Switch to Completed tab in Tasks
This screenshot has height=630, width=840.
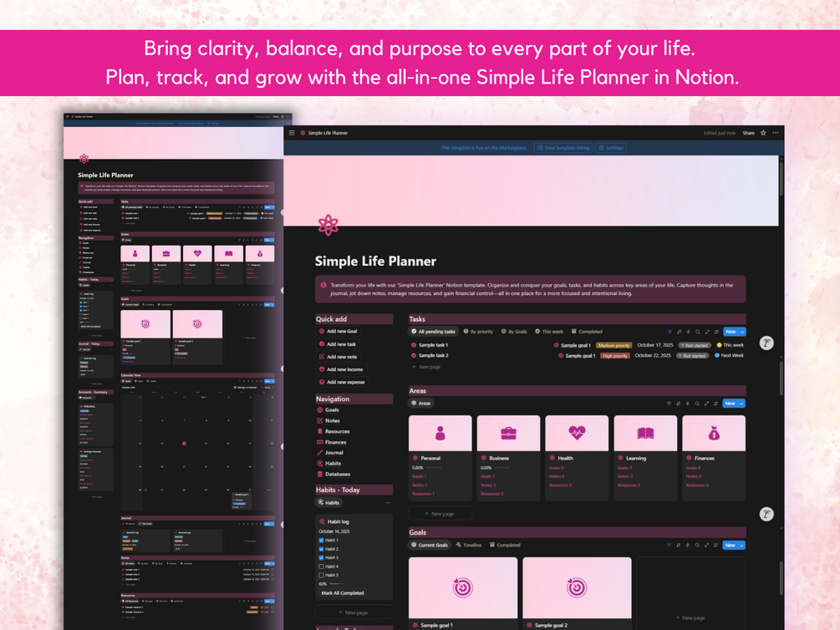tap(587, 332)
